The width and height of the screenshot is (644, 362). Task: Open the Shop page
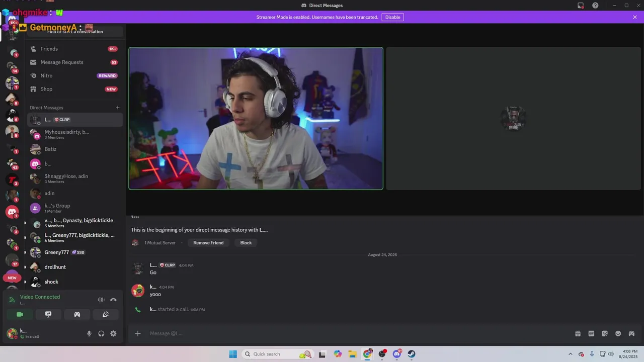click(x=73, y=89)
